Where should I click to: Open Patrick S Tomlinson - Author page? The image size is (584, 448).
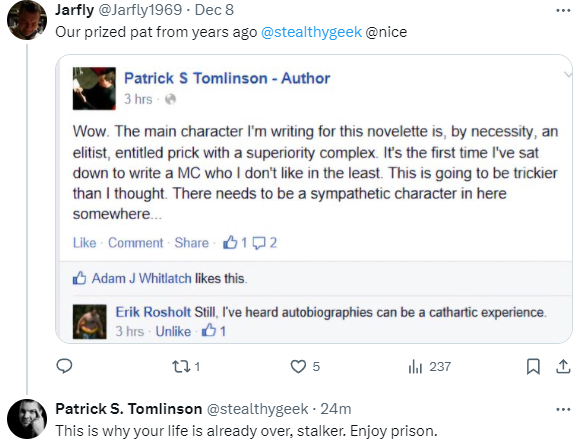[227, 78]
